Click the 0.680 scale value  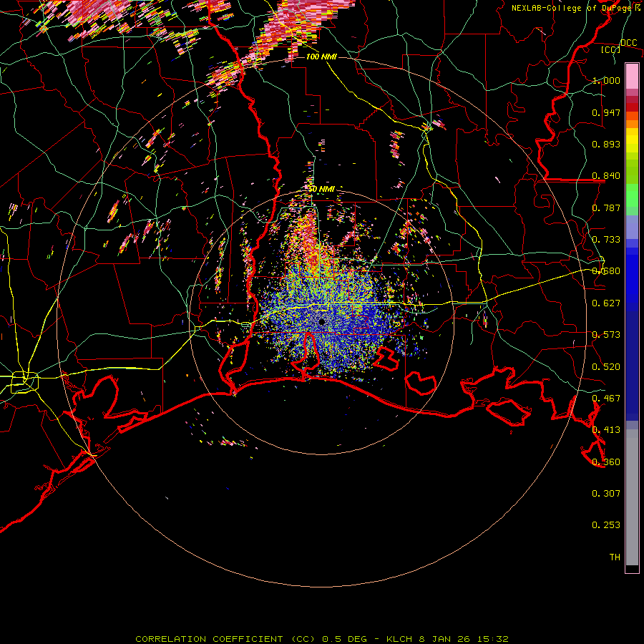pyautogui.click(x=606, y=271)
